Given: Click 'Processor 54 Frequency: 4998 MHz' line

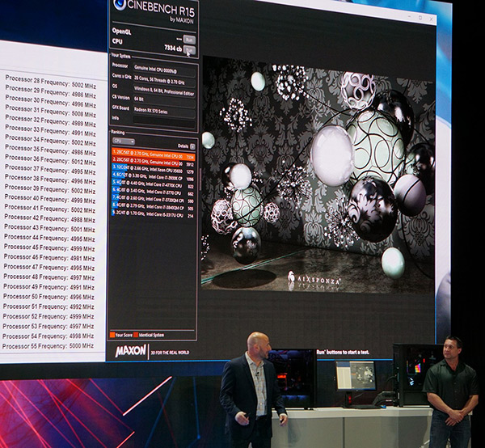Looking at the screenshot, I should 48,336.
